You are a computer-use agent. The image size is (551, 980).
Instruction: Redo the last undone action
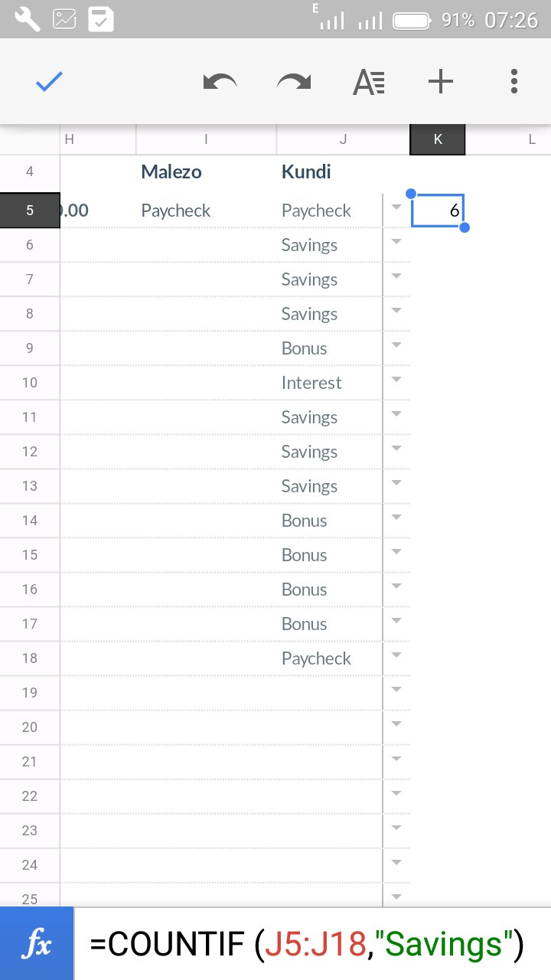tap(294, 82)
